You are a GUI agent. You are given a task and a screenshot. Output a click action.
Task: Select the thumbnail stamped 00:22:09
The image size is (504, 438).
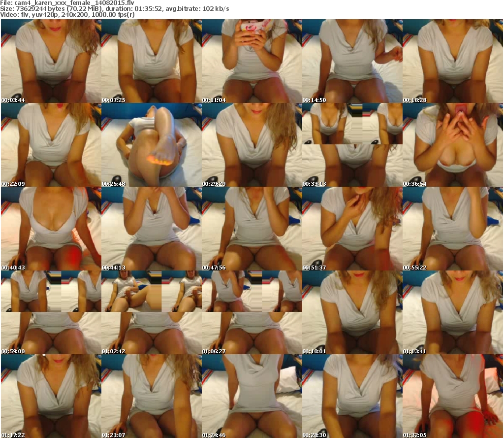click(51, 145)
